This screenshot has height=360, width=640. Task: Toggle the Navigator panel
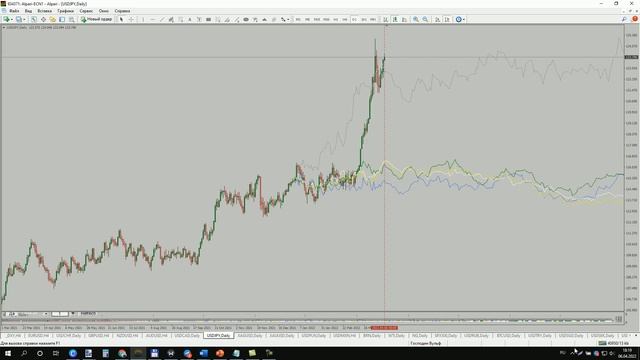coord(53,19)
